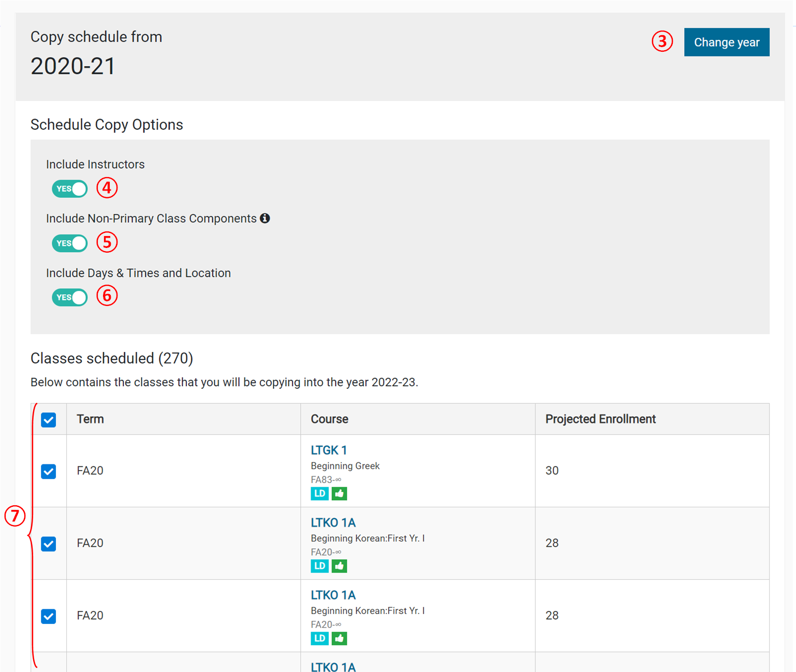This screenshot has height=672, width=796.
Task: Select the LD badge on the first LTKO 1A
Action: (319, 566)
